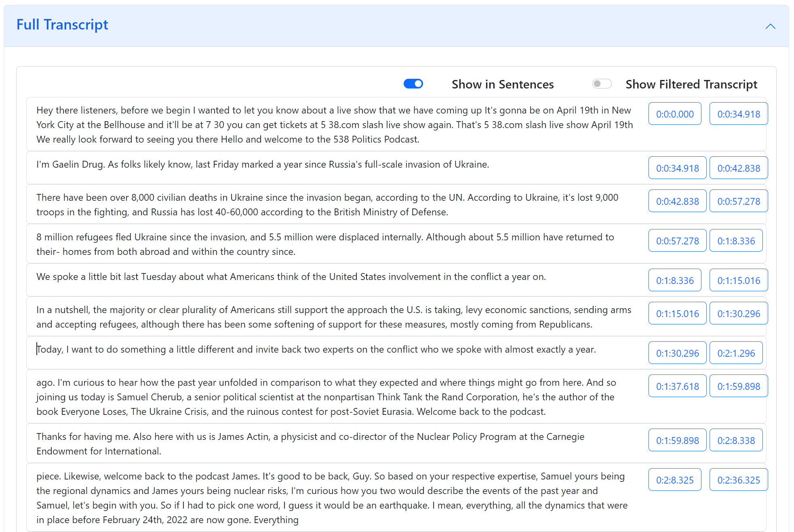Click the 0:2:8.338 end timestamp
This screenshot has width=794, height=532.
pyautogui.click(x=736, y=440)
